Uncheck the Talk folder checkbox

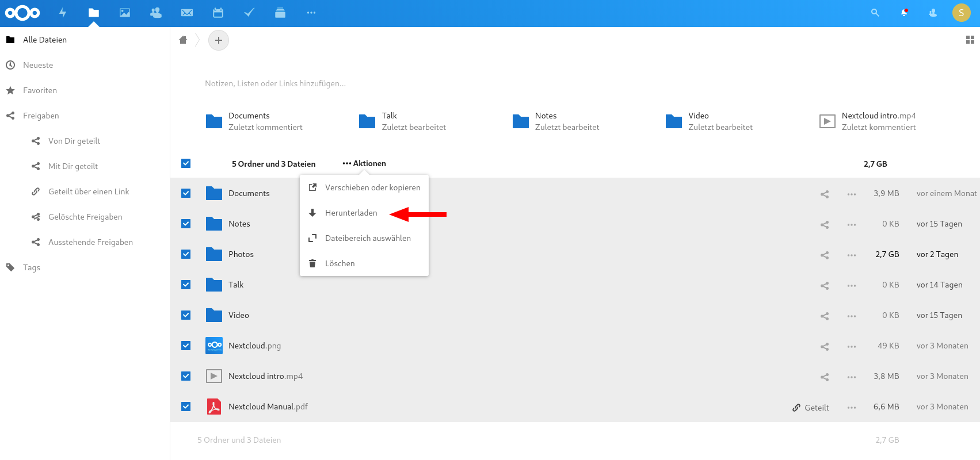point(186,285)
